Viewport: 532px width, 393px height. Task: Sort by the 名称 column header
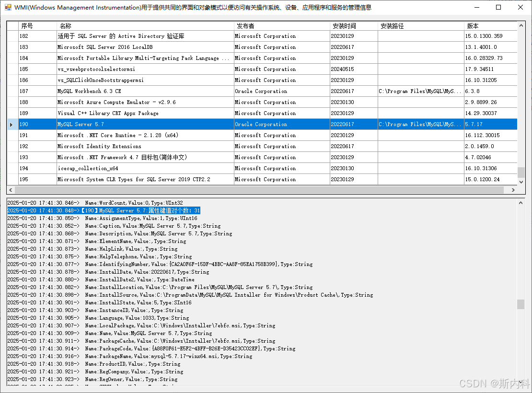click(x=145, y=26)
